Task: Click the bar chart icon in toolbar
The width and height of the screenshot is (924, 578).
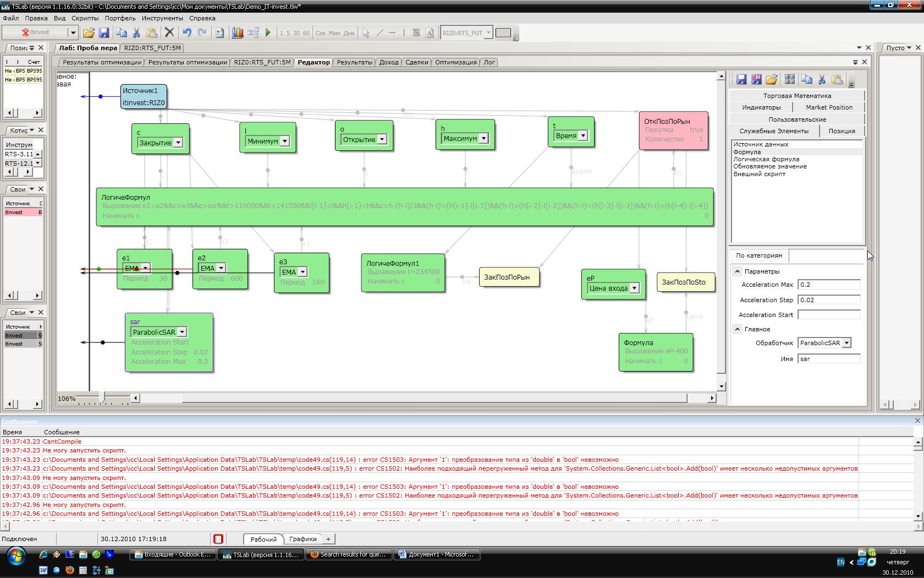Action: [238, 33]
